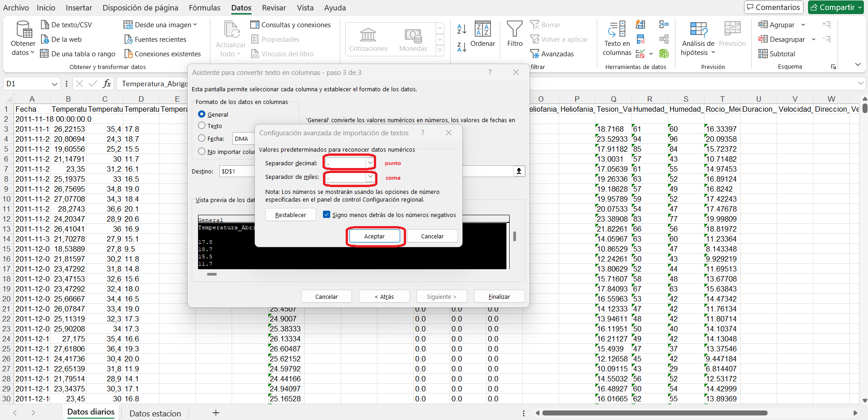The height and width of the screenshot is (420, 868).
Task: Expand Agrupar dropdown arrow
Action: pos(803,25)
